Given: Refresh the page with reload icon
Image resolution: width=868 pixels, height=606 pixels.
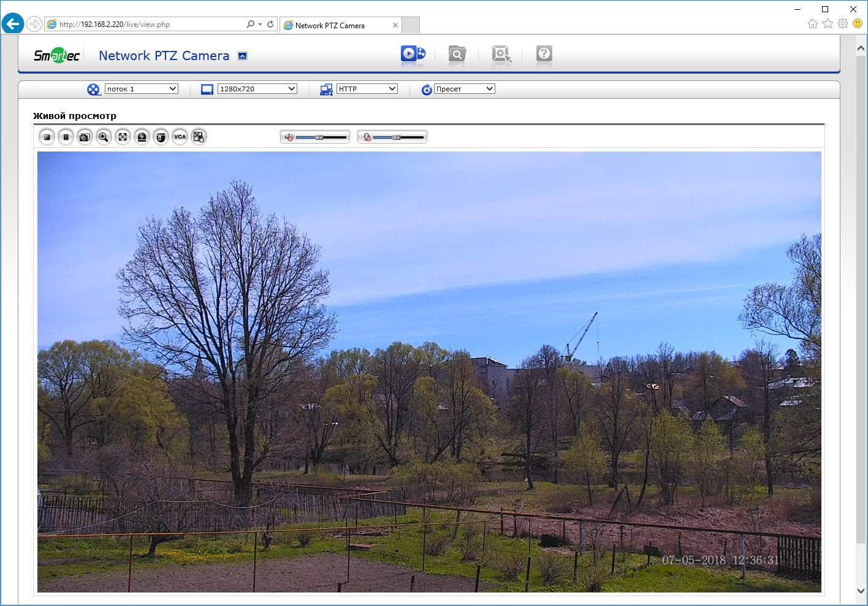Looking at the screenshot, I should (x=270, y=24).
